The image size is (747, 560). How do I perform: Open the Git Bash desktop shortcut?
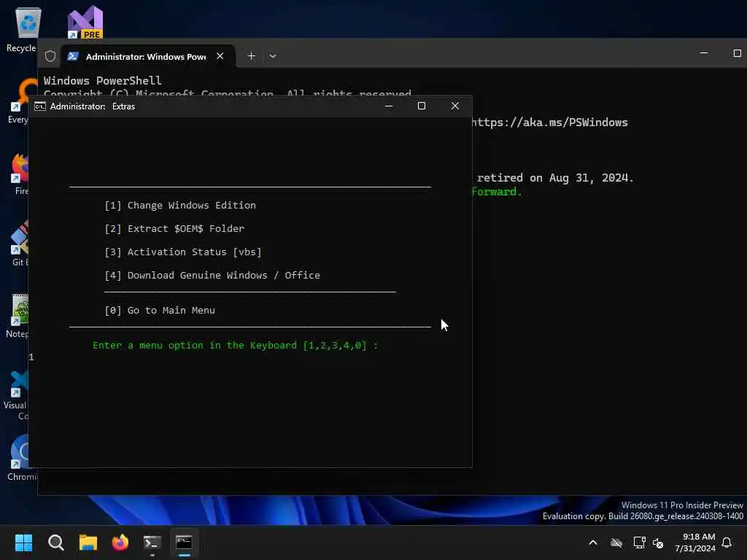pyautogui.click(x=20, y=244)
